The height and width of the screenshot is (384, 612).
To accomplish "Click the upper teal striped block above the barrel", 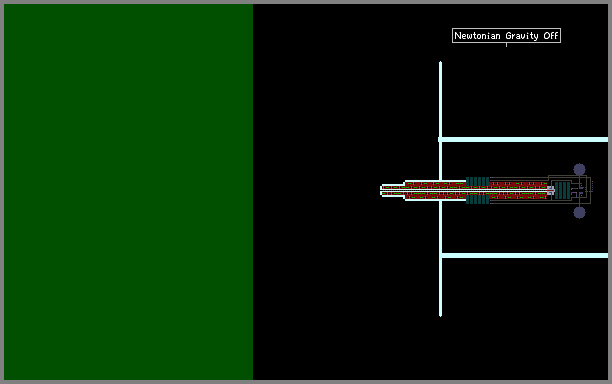I will tap(477, 181).
